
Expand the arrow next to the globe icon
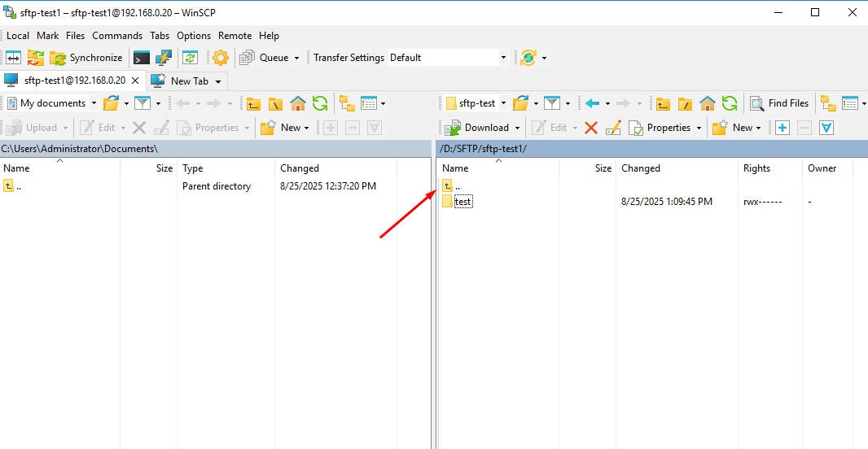click(544, 58)
